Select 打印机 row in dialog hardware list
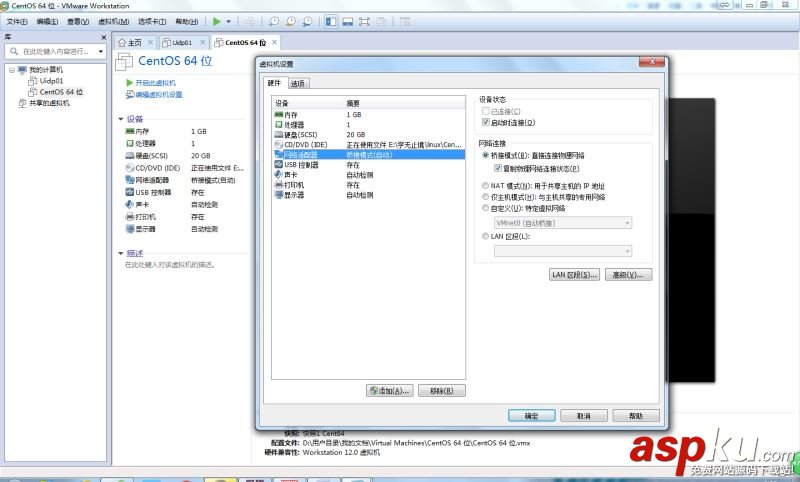 pyautogui.click(x=369, y=185)
